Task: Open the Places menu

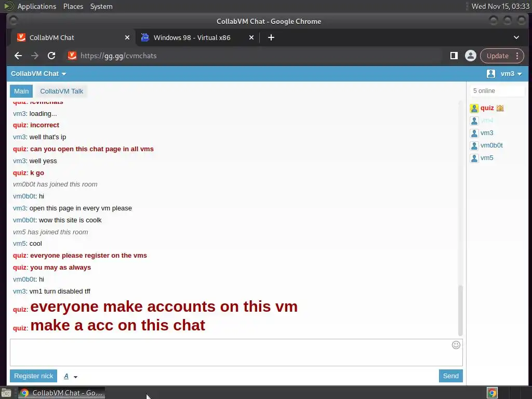Action: point(73,6)
